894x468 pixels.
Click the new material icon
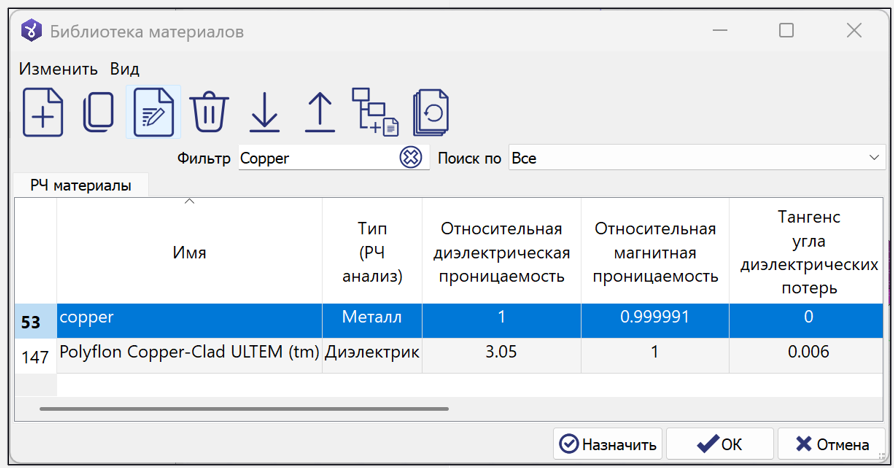[43, 111]
